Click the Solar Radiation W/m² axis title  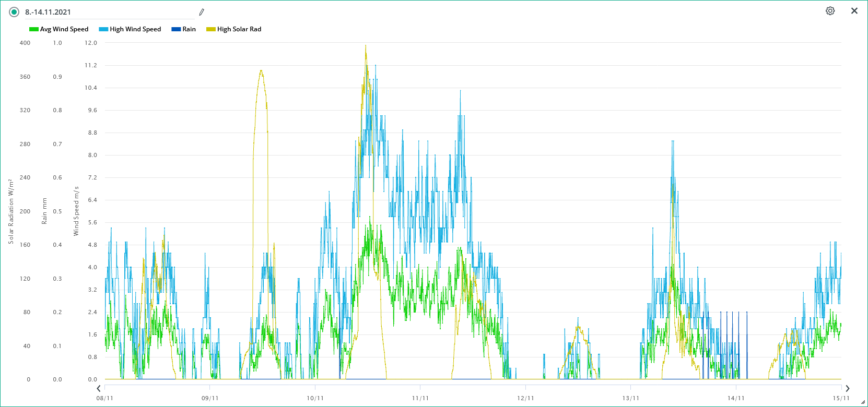[x=11, y=211]
